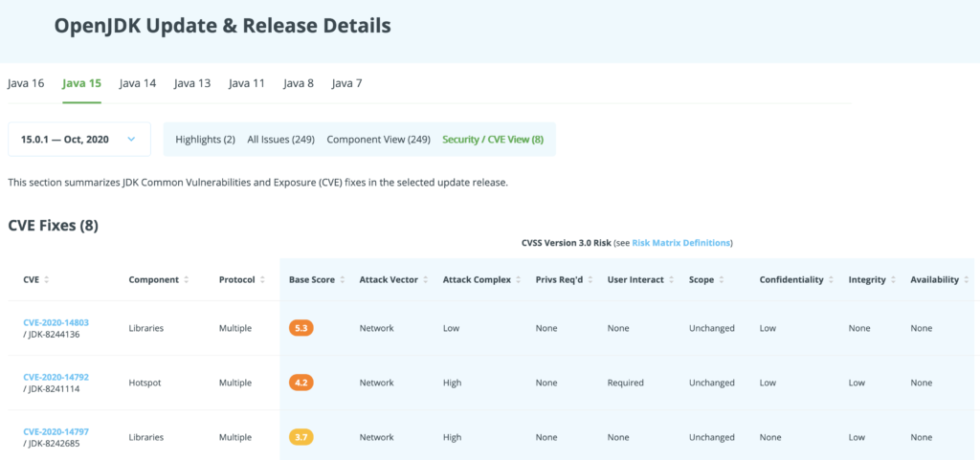Click the orange 5.3 base score badge
Image resolution: width=980 pixels, height=460 pixels.
click(x=301, y=328)
